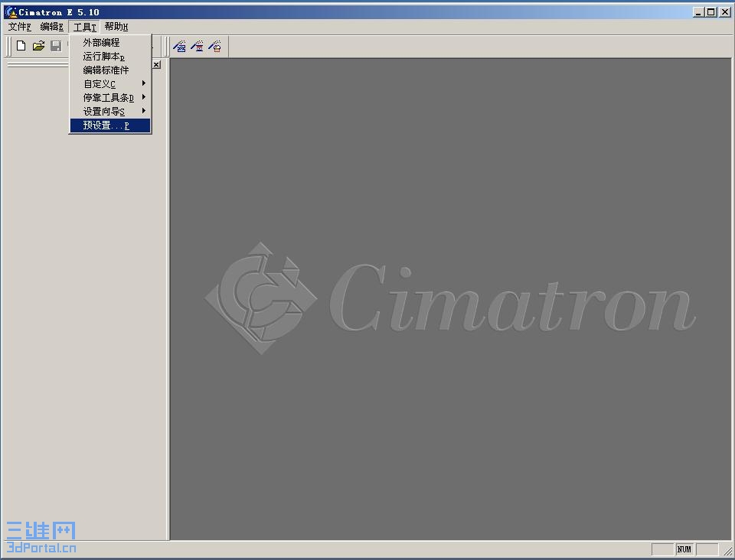Click the Save floppy disk icon
The image size is (735, 560).
56,46
